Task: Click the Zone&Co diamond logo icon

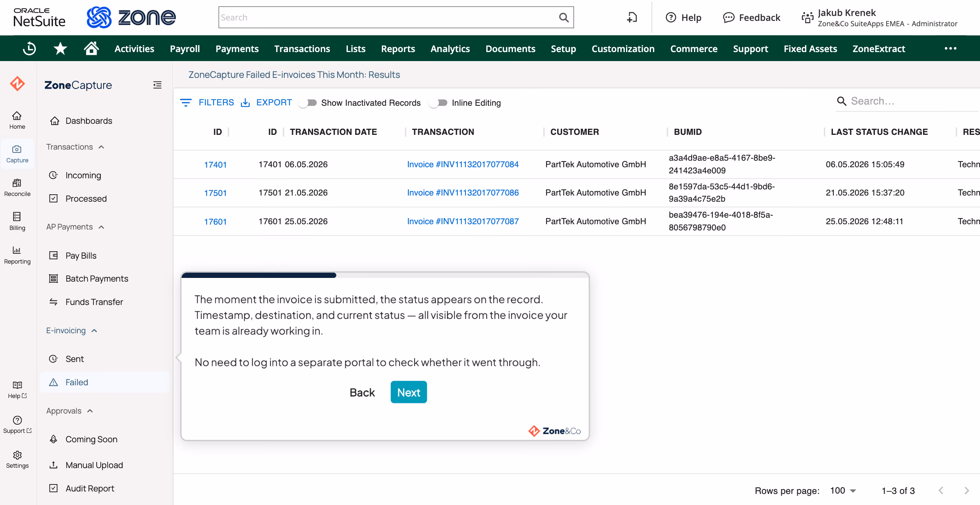Action: [17, 84]
